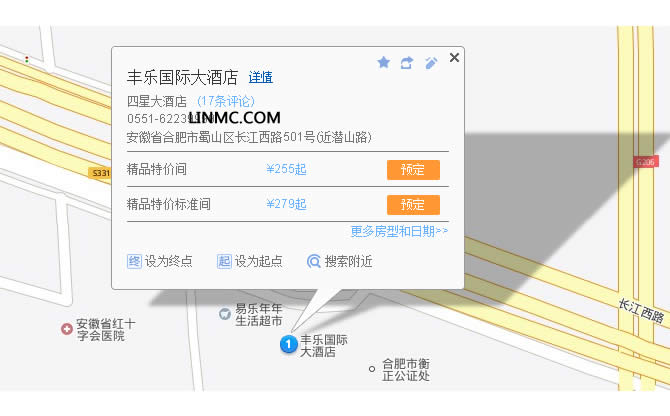Open the 详情 details link

261,77
